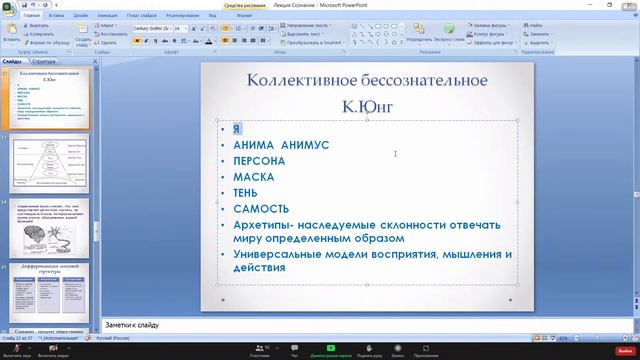Switch to Анимация ribbon tab

[107, 16]
